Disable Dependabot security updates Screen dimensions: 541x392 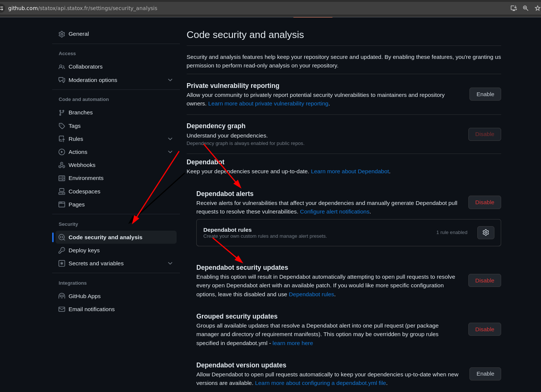[x=484, y=281]
